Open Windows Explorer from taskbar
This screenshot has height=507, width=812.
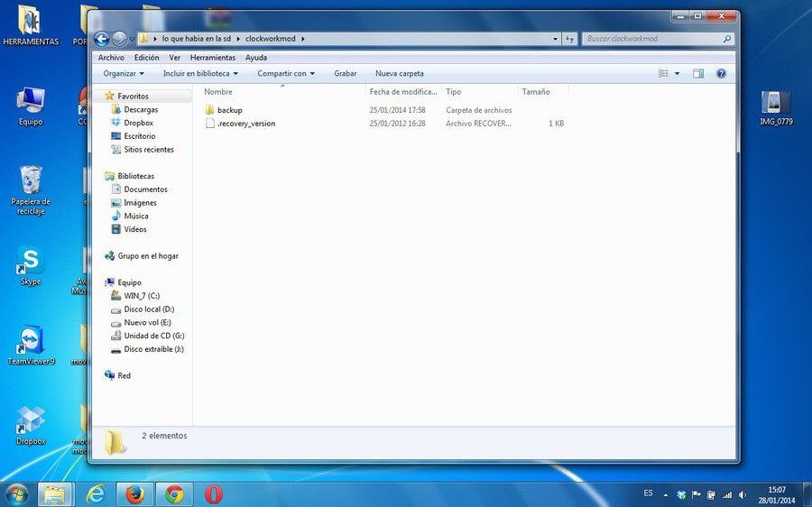coord(54,494)
